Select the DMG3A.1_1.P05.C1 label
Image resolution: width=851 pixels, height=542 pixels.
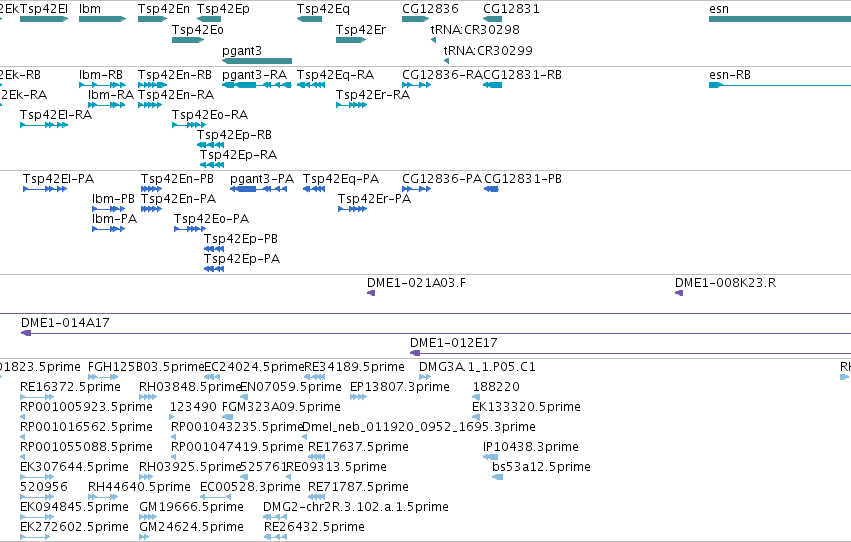coord(477,367)
